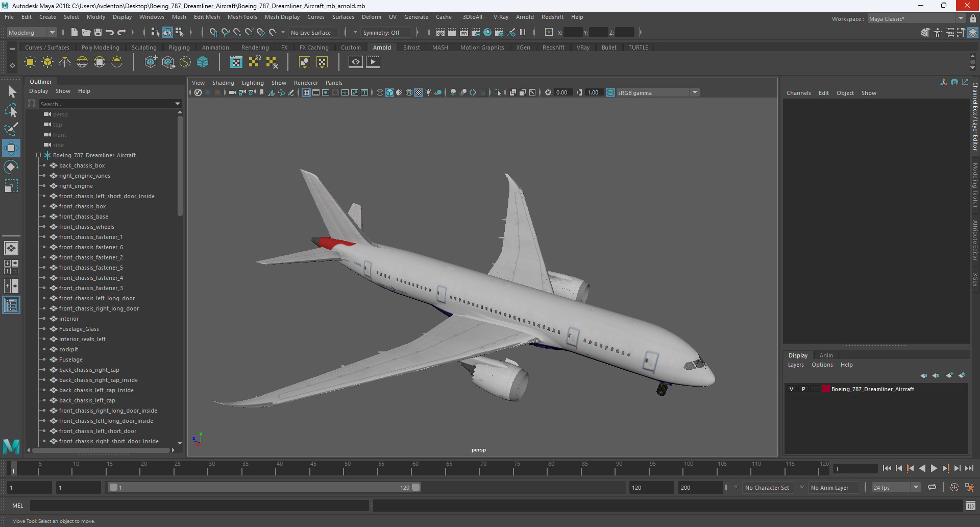This screenshot has width=980, height=527.
Task: Click the Redo arrow icon
Action: point(121,32)
